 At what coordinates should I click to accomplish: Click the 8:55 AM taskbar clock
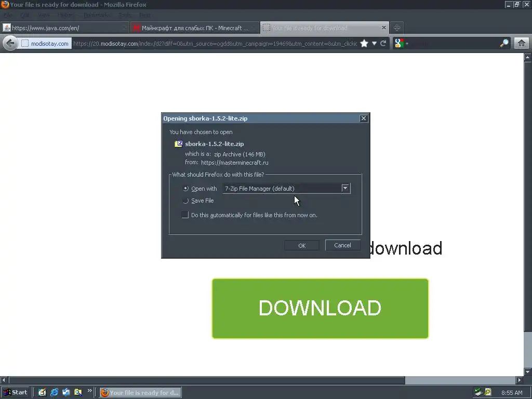pyautogui.click(x=512, y=393)
